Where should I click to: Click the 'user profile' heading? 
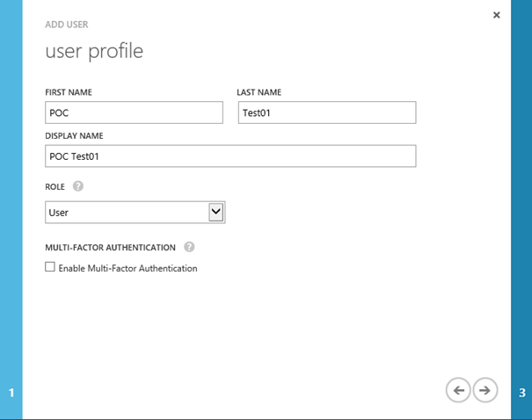click(94, 52)
